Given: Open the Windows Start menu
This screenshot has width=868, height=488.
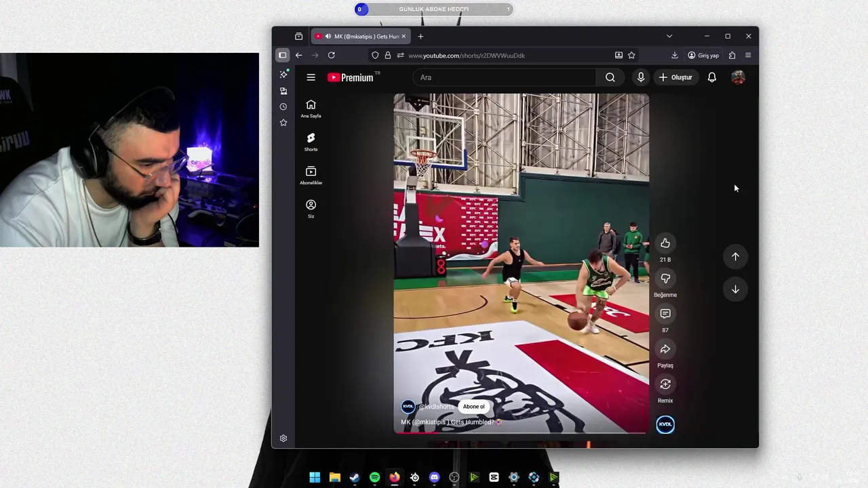Looking at the screenshot, I should click(x=315, y=477).
